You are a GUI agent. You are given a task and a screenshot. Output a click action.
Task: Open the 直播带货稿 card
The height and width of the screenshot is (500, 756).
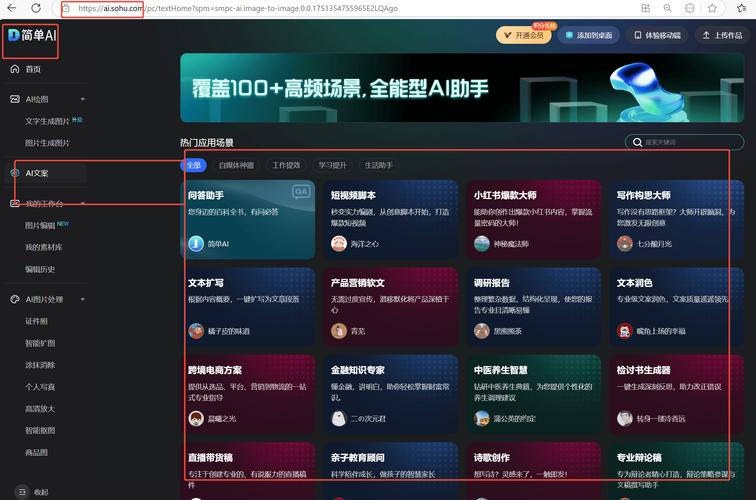(248, 471)
